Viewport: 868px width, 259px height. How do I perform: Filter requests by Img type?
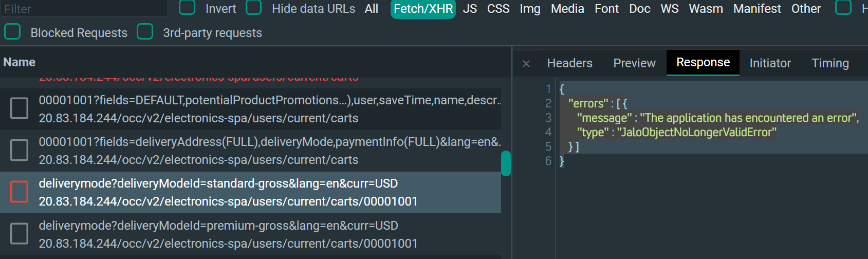[530, 9]
